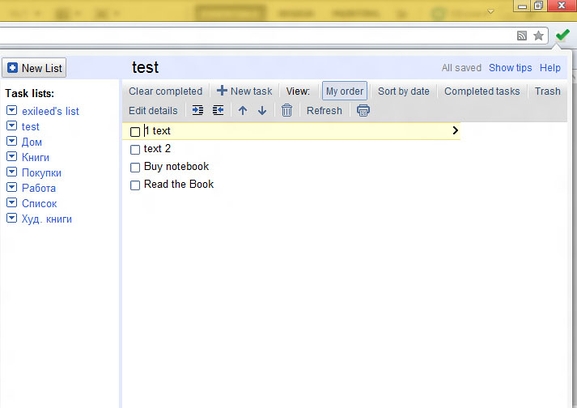
Task: Select My order view
Action: (x=344, y=91)
